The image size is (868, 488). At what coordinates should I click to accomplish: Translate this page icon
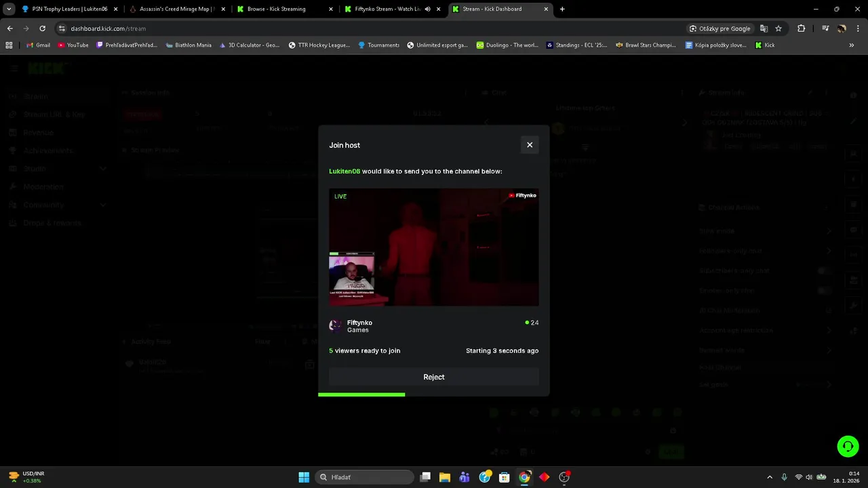pos(764,28)
